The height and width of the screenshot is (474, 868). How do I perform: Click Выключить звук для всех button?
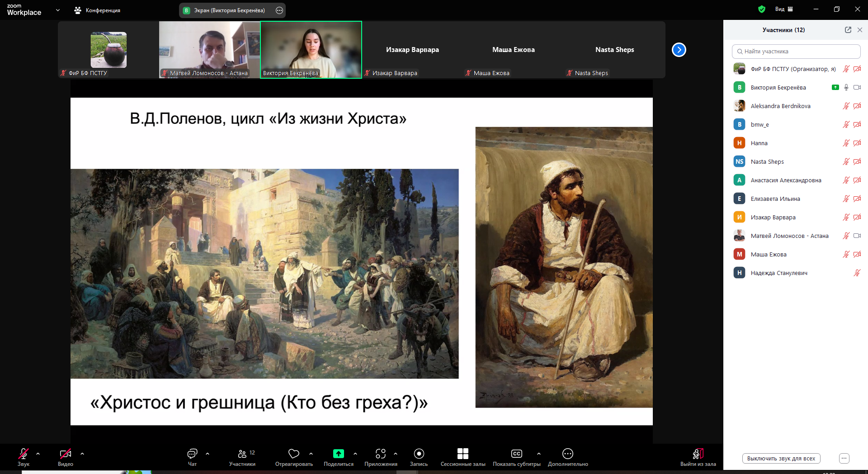pyautogui.click(x=781, y=458)
